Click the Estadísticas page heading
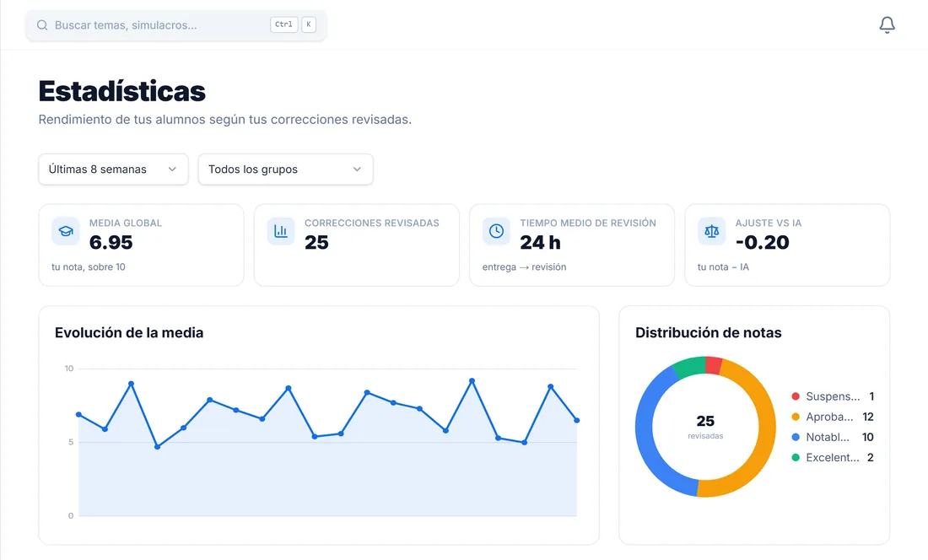The height and width of the screenshot is (560, 928). 122,91
